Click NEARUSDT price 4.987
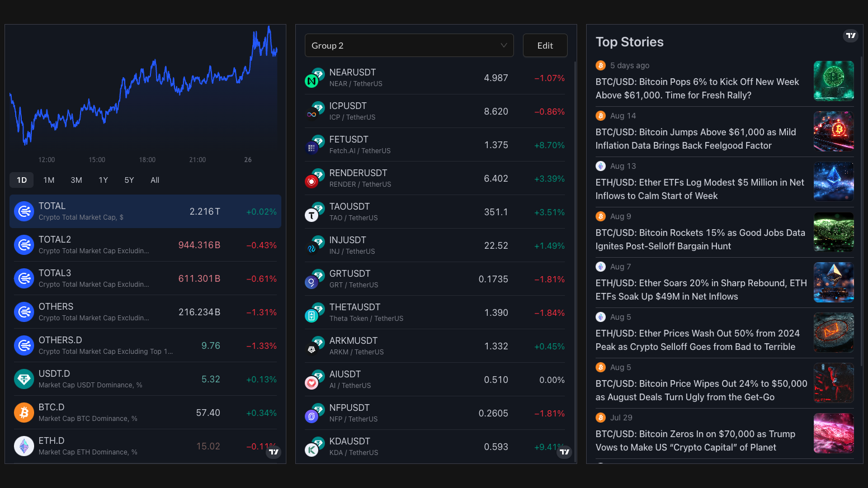 click(x=496, y=78)
